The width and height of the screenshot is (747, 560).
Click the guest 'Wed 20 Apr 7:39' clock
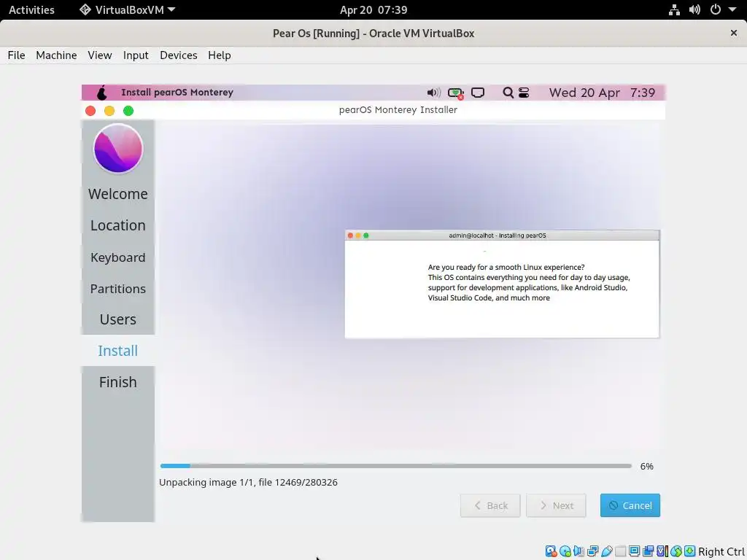click(x=602, y=93)
